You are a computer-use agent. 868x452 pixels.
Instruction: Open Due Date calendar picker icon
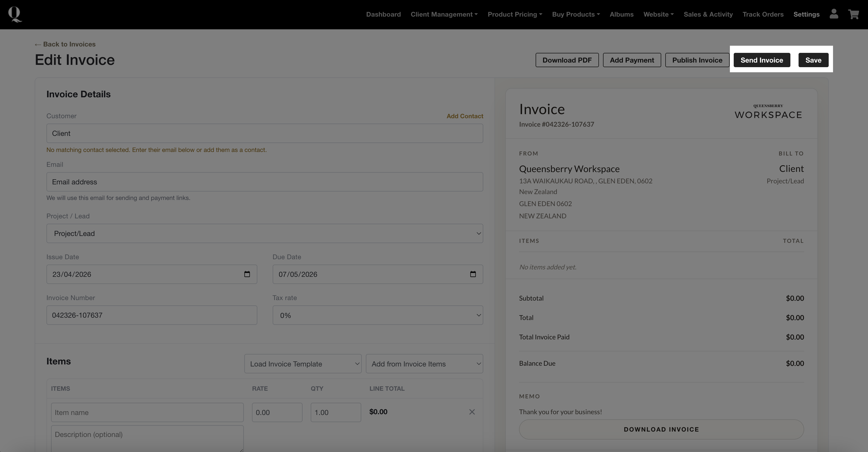point(473,274)
